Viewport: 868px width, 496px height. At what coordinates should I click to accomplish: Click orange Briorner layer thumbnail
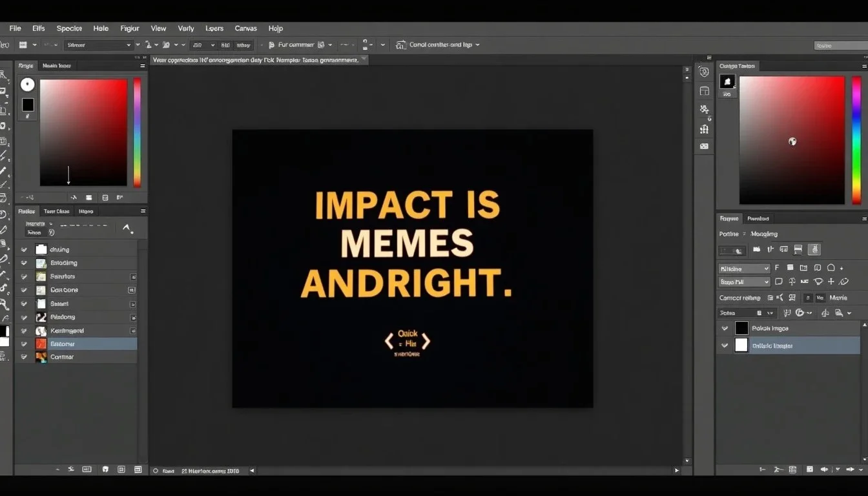click(41, 344)
